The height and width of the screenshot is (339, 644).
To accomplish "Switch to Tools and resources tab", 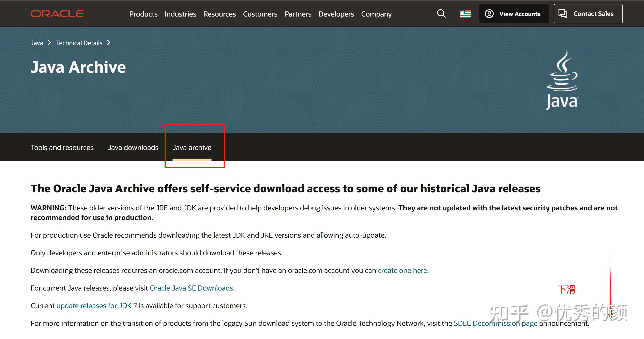I will pyautogui.click(x=62, y=148).
